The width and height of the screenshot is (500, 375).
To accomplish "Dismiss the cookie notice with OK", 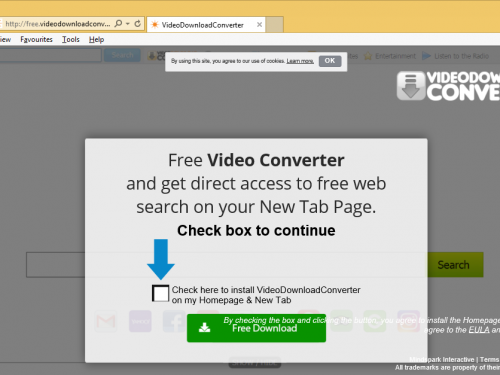I will pos(330,61).
